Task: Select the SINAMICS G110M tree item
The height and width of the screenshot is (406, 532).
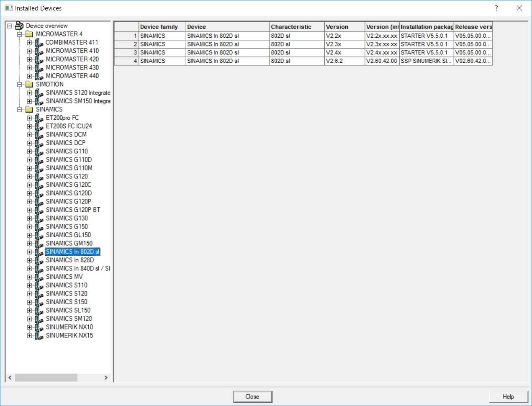Action: point(69,168)
